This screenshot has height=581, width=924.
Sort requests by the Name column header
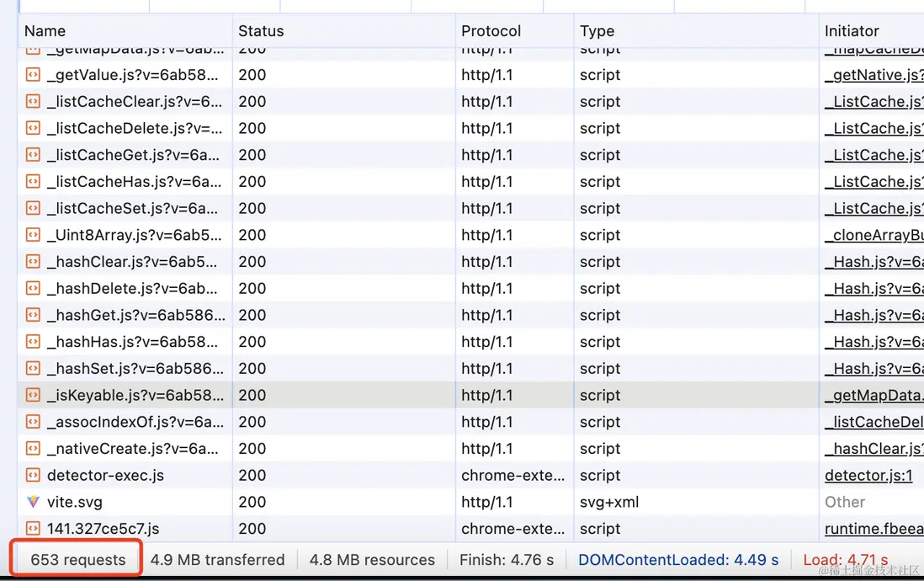pos(45,31)
